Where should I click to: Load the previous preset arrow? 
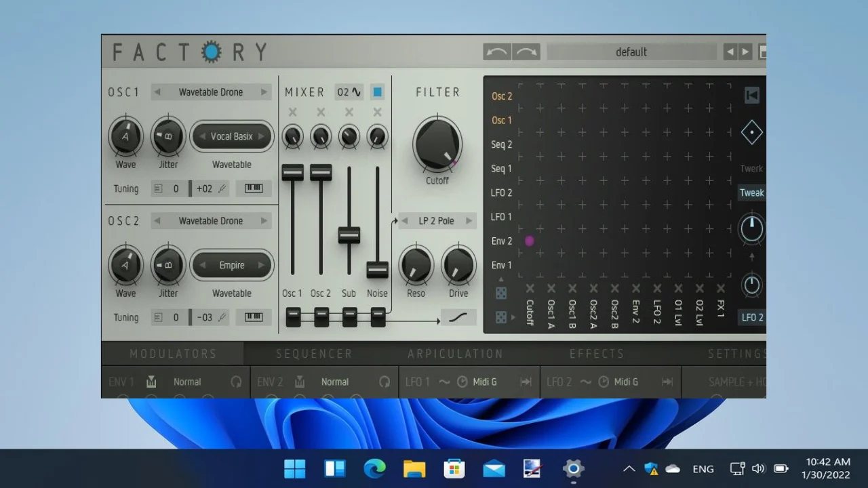coord(730,52)
